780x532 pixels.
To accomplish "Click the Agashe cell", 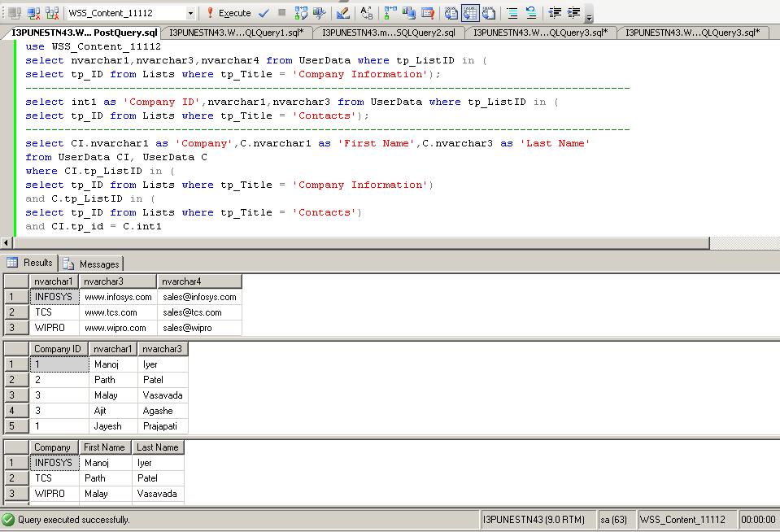I will 163,411.
